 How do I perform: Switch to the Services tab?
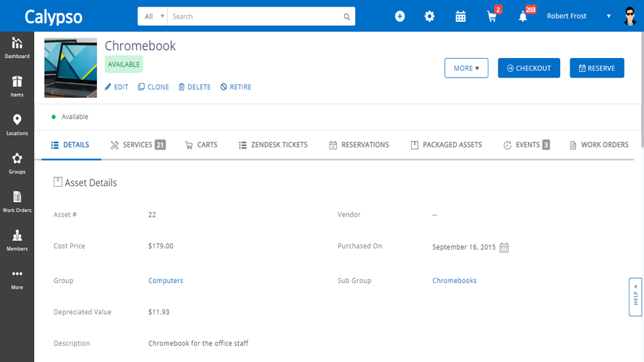(x=137, y=145)
